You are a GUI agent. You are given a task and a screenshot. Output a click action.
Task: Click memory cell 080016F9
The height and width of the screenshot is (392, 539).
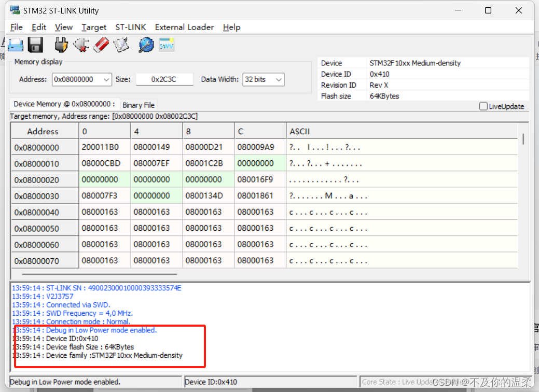click(260, 179)
